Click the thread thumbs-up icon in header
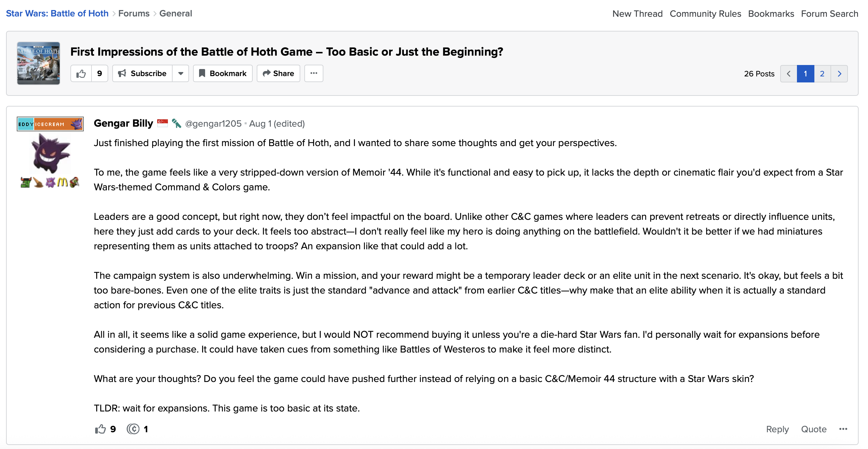This screenshot has width=868, height=449. point(81,73)
